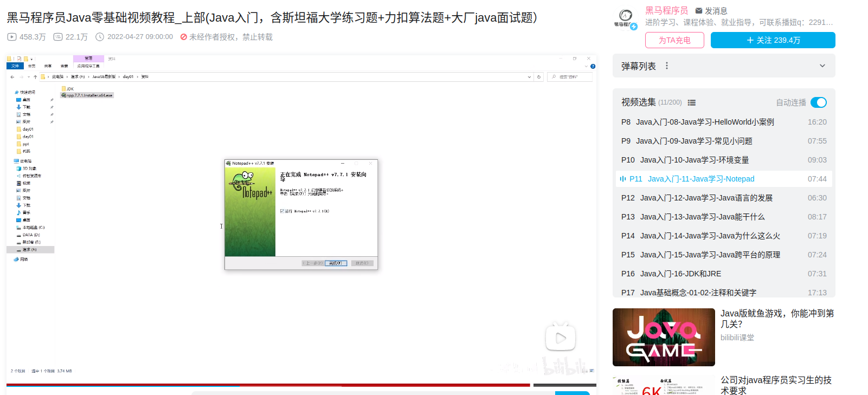
Task: Click the bilibili课堂 source label
Action: pyautogui.click(x=737, y=338)
